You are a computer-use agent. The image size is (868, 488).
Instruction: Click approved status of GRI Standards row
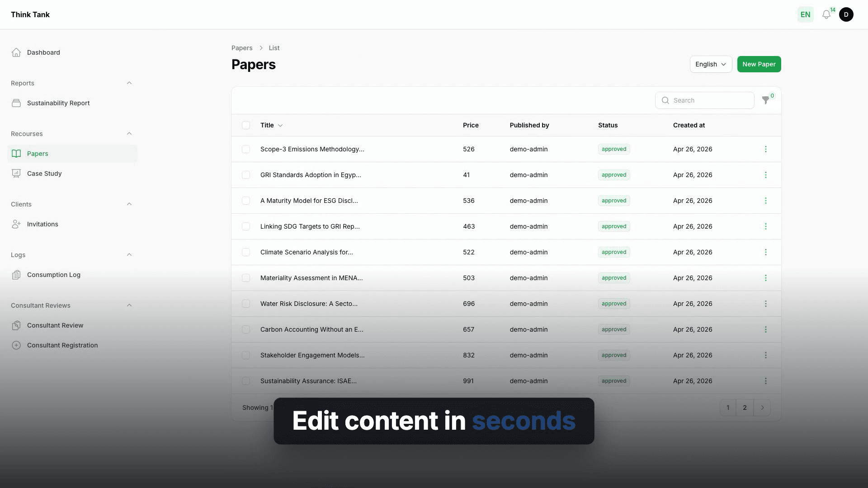click(614, 175)
